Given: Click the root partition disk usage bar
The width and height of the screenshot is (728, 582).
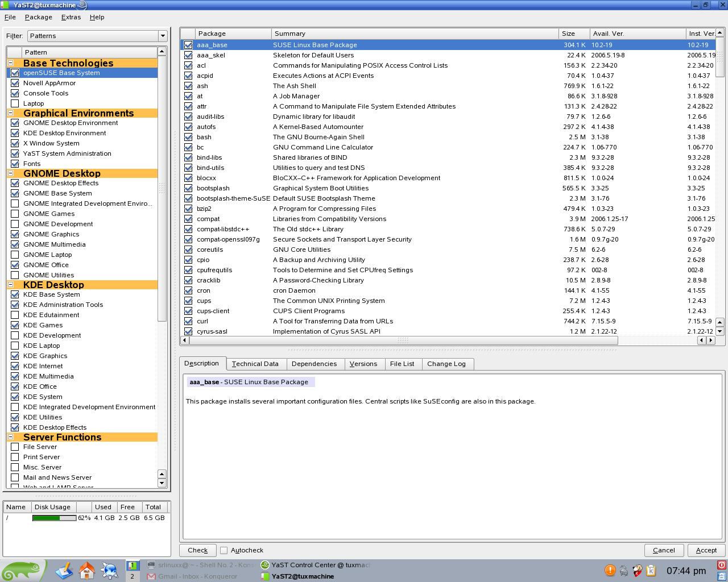Looking at the screenshot, I should tap(54, 518).
